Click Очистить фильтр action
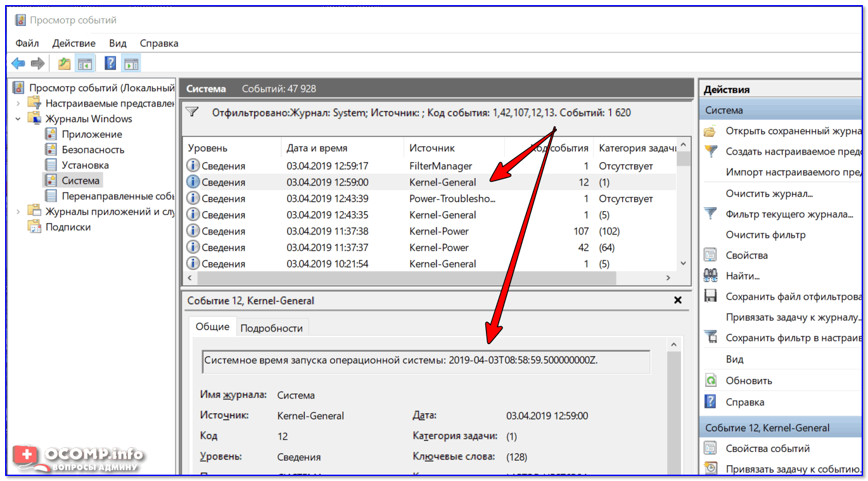The width and height of the screenshot is (868, 481). [x=765, y=234]
